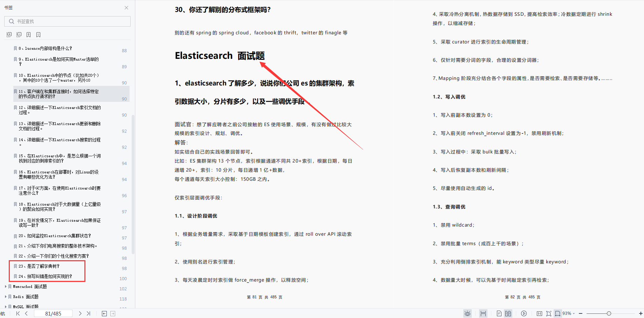The image size is (644, 318).
Task: Collapse all bookmarks using the collapse-all icon
Action: point(19,34)
